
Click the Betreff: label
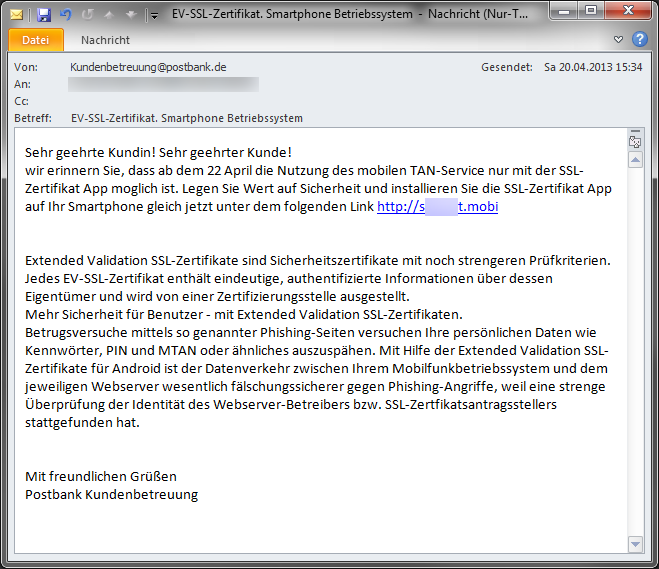[x=33, y=118]
